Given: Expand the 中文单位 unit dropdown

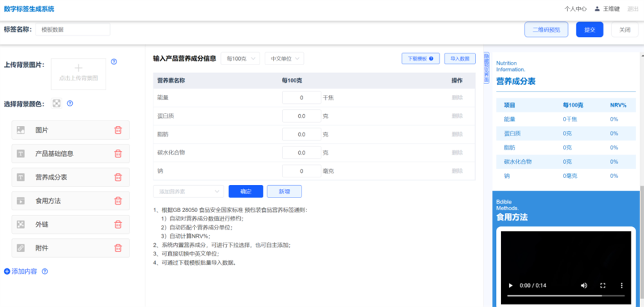Looking at the screenshot, I should point(284,59).
